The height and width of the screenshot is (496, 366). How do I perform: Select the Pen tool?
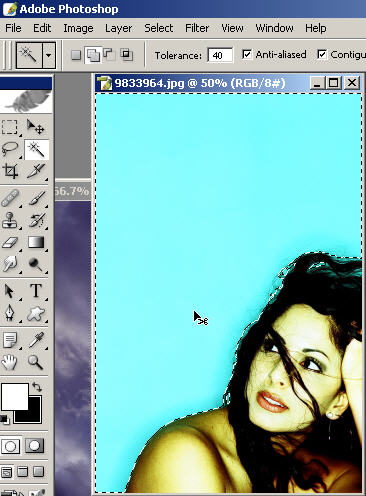click(x=10, y=313)
